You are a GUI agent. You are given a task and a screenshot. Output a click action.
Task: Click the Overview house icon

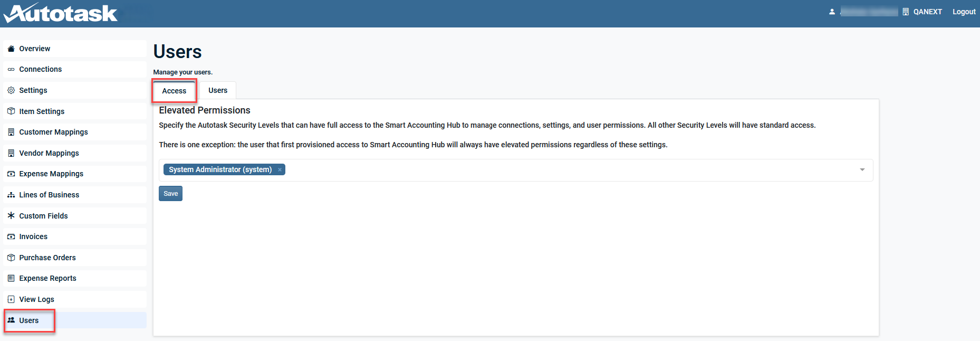click(11, 49)
